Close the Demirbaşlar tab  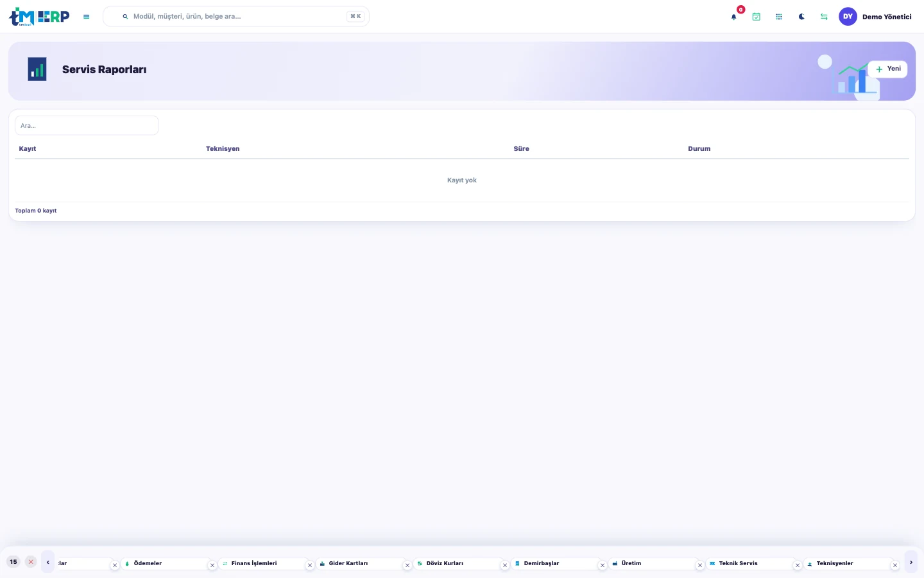point(603,566)
